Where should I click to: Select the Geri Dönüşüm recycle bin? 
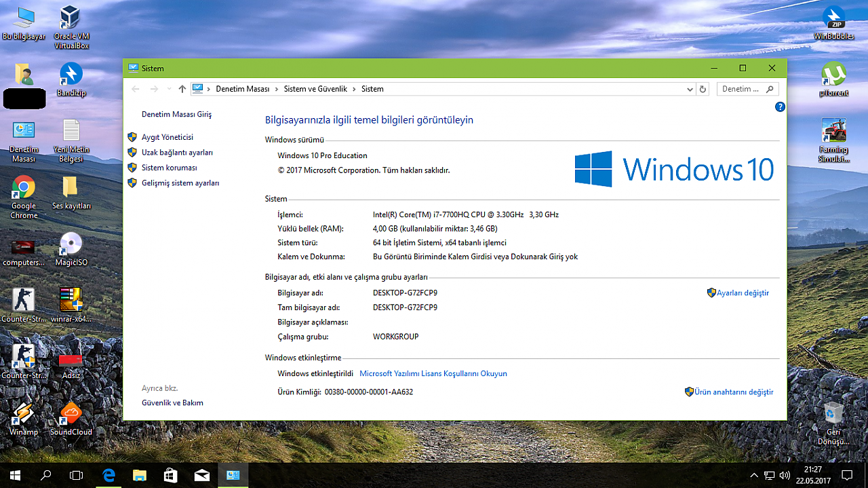click(x=833, y=424)
